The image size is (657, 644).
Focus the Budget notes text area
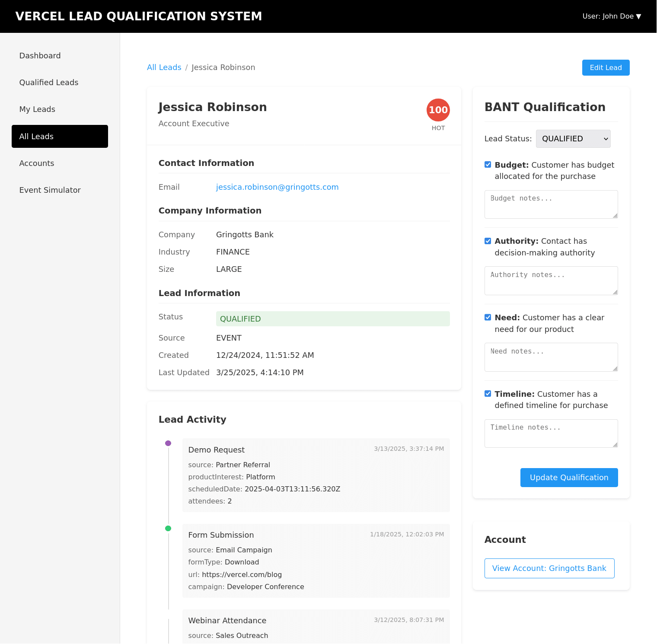pos(551,204)
